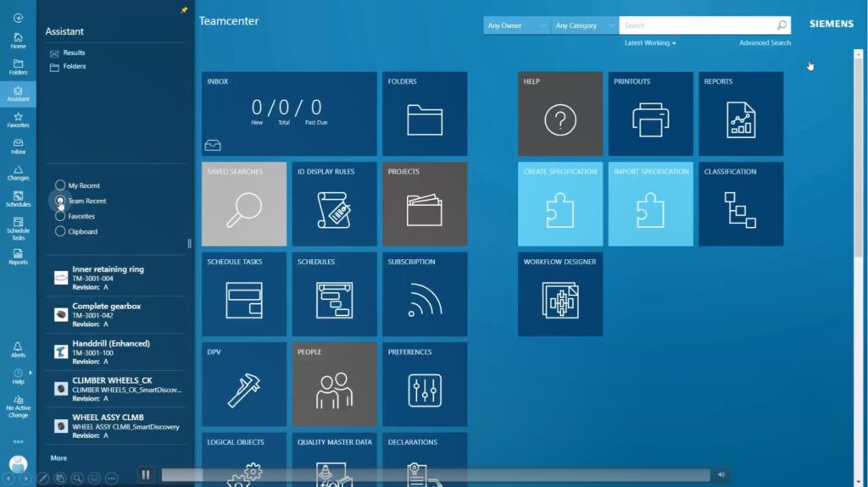Open CLIMBER WHEELS_CK item
The image size is (868, 487).
click(x=116, y=389)
